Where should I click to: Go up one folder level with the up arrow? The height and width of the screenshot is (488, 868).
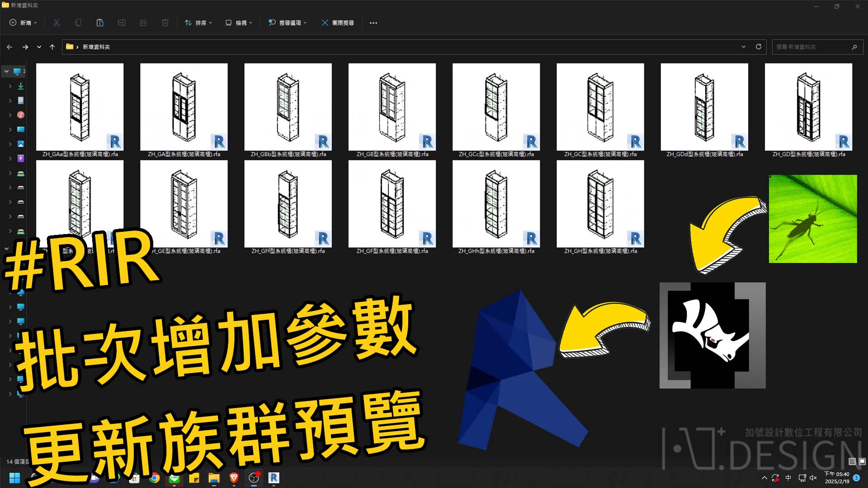point(52,47)
